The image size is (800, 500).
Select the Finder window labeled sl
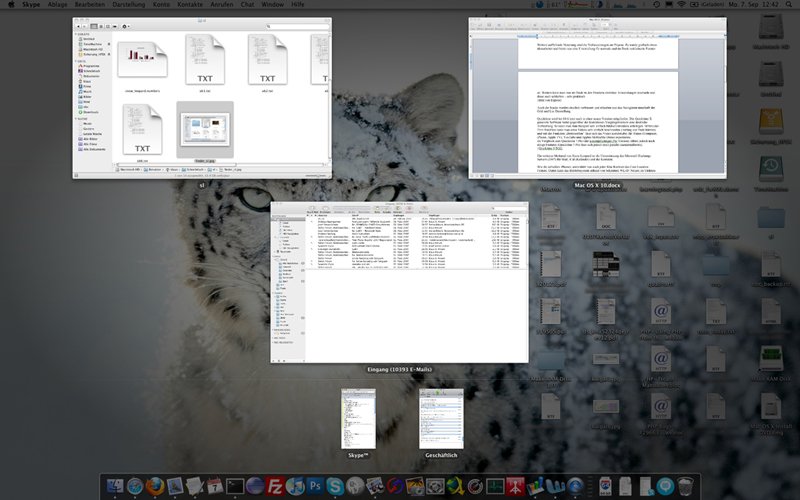click(x=202, y=98)
